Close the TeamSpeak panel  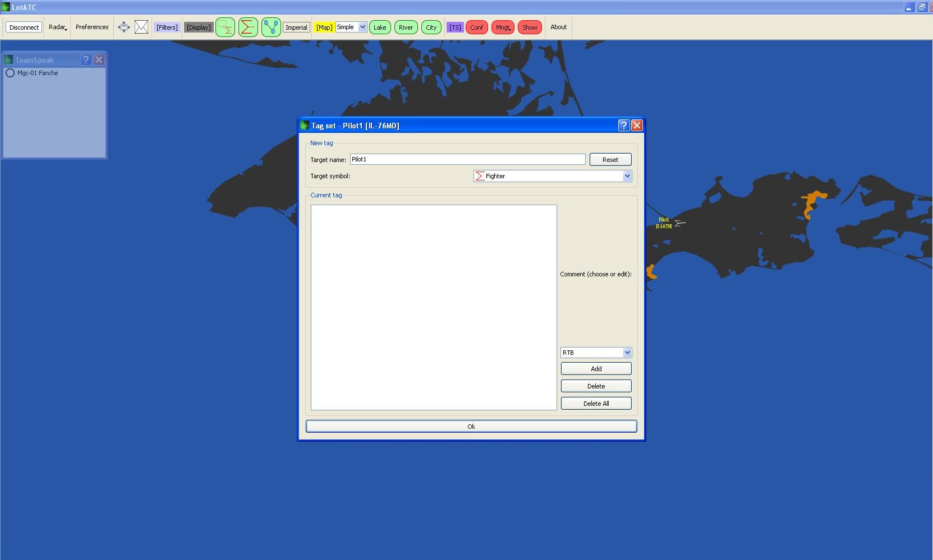[99, 60]
